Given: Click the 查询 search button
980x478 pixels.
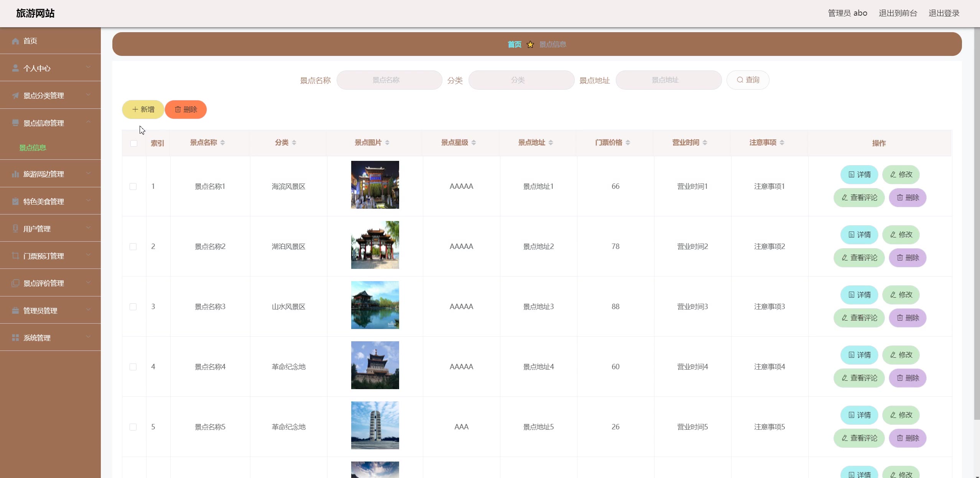Looking at the screenshot, I should pyautogui.click(x=748, y=80).
